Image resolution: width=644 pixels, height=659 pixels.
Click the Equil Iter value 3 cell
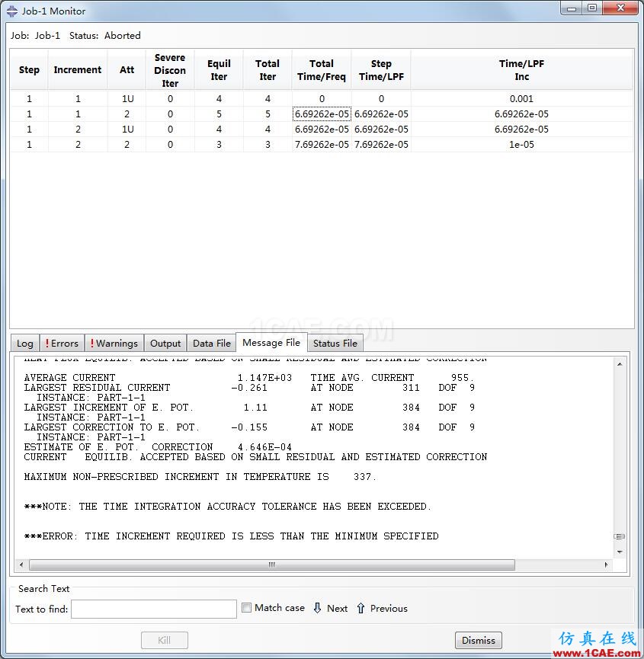click(219, 145)
